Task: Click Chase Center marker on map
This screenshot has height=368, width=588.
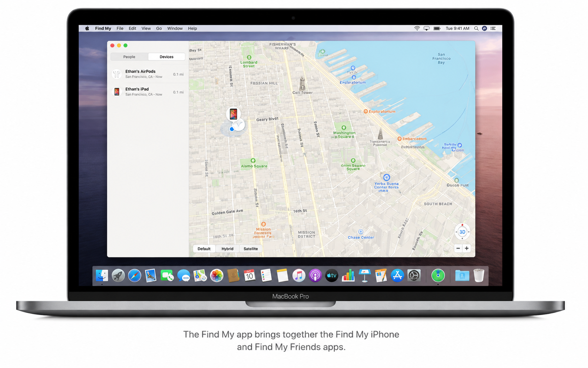Action: click(360, 232)
